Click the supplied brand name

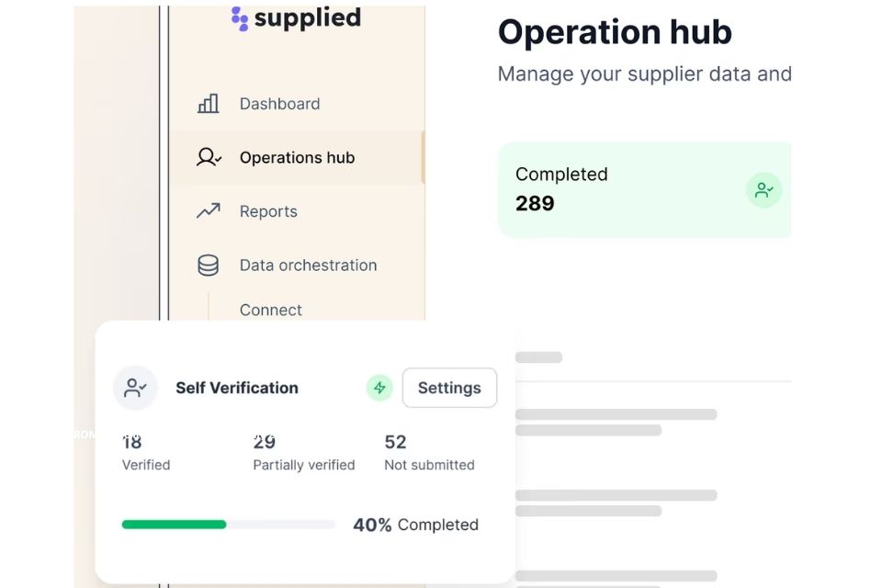pos(308,18)
